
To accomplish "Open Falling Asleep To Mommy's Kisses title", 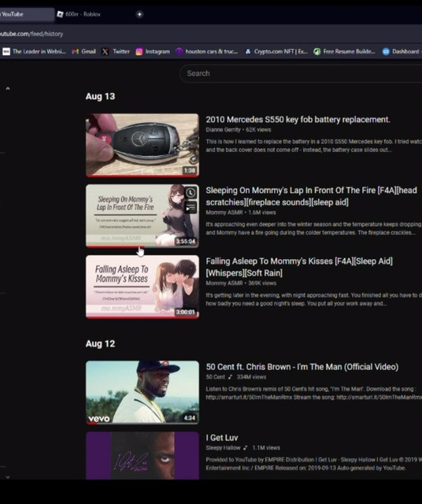I will pyautogui.click(x=299, y=267).
